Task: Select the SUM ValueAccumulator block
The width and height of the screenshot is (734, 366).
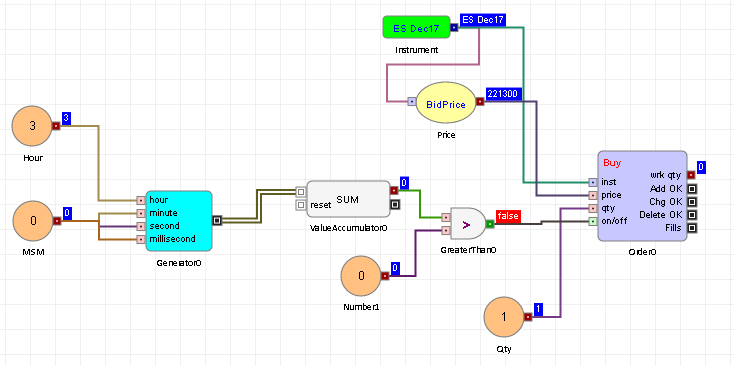Action: pyautogui.click(x=348, y=199)
